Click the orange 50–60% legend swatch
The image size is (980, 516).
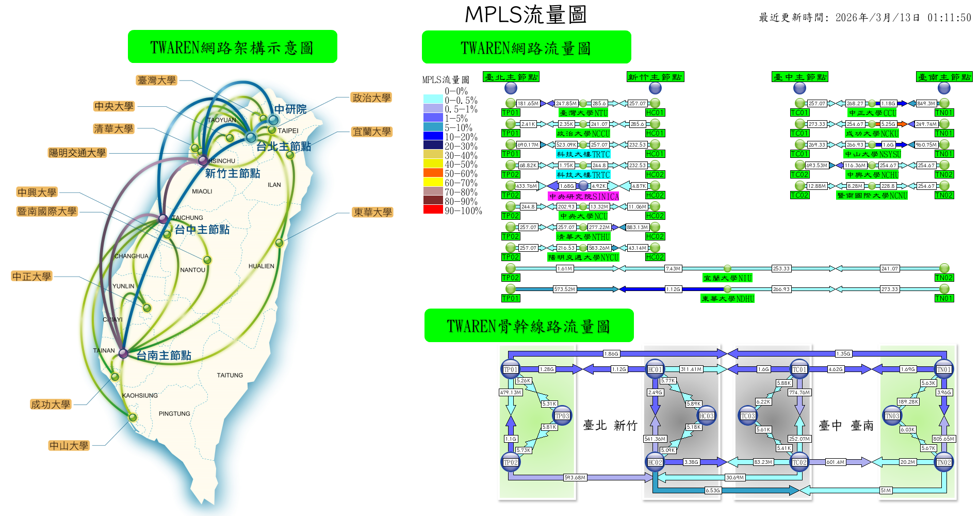(x=433, y=173)
